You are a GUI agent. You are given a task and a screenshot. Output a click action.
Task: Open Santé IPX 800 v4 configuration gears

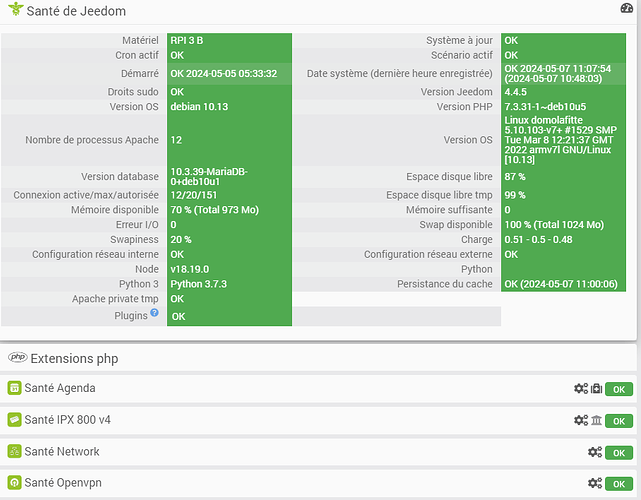tap(580, 421)
